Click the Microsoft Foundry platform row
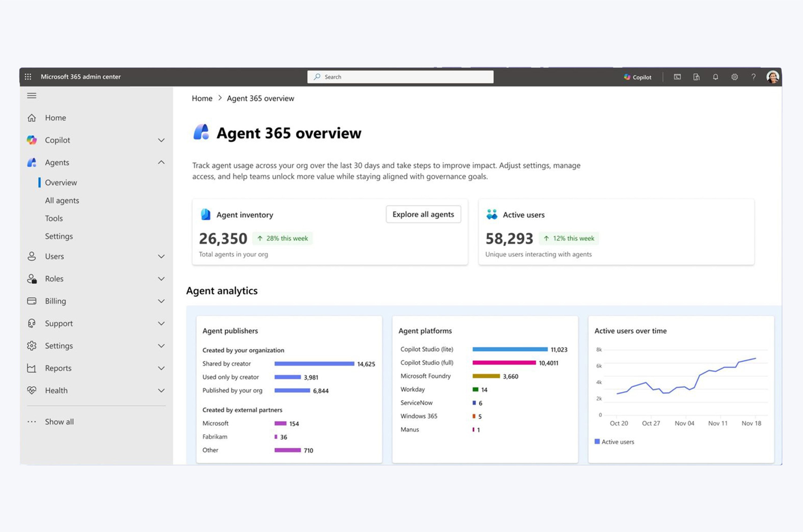 point(459,376)
